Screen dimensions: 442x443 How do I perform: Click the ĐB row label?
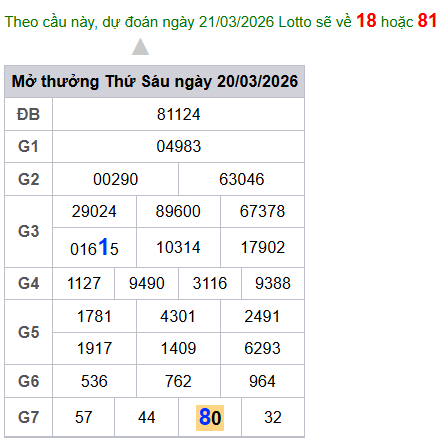[x=29, y=114]
